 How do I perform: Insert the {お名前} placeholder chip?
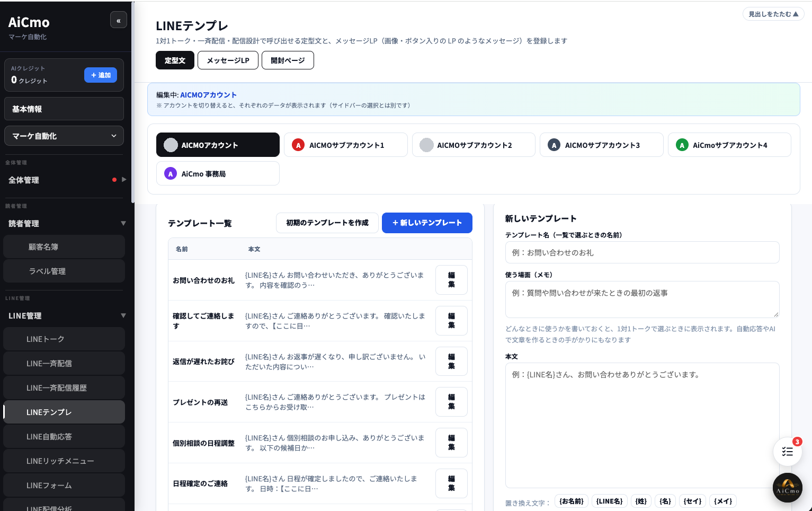pyautogui.click(x=572, y=501)
